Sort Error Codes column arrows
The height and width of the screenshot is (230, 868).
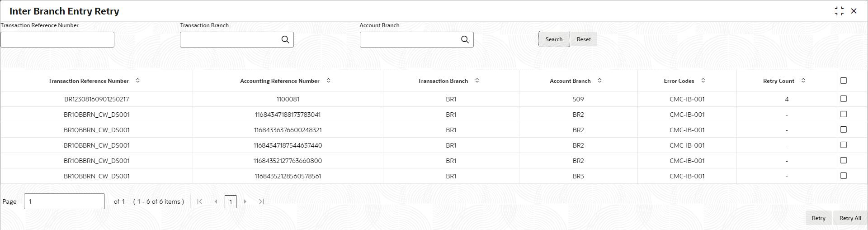click(703, 81)
